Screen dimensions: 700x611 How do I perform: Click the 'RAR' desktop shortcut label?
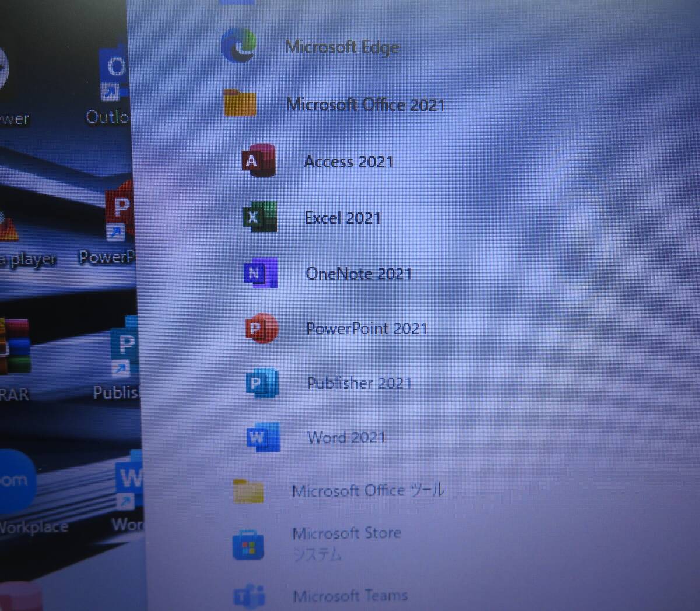pos(14,394)
